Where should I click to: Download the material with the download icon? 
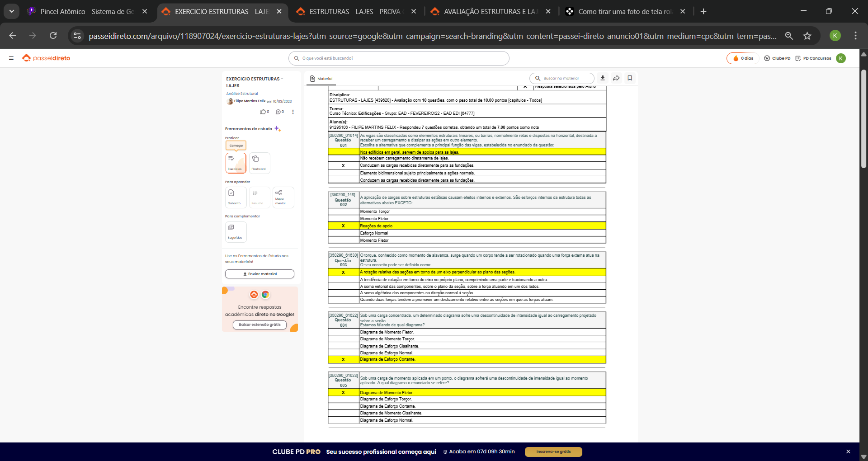[603, 78]
